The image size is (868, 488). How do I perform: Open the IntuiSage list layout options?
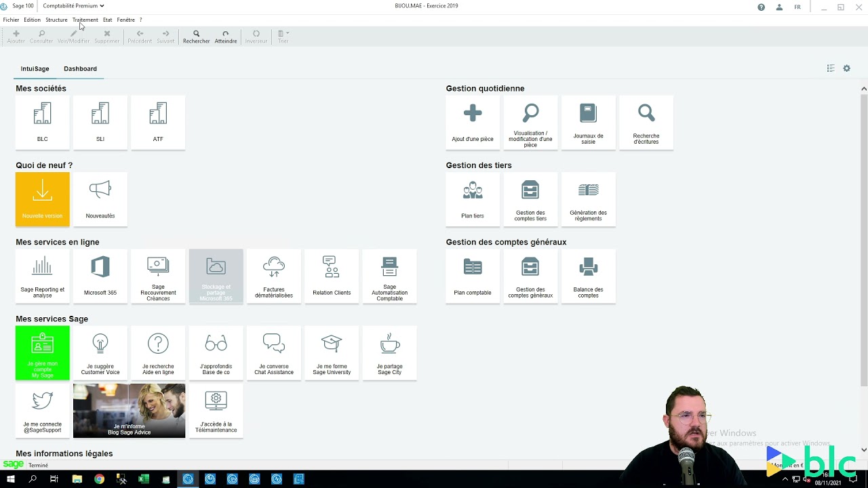pos(831,68)
